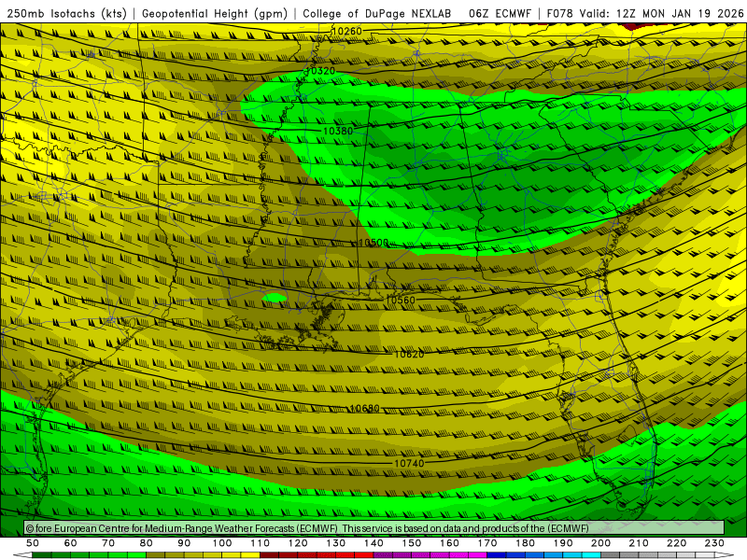This screenshot has width=747, height=560.
Task: Select the darkest green swatch starting at 50 kts
Action: click(x=42, y=555)
